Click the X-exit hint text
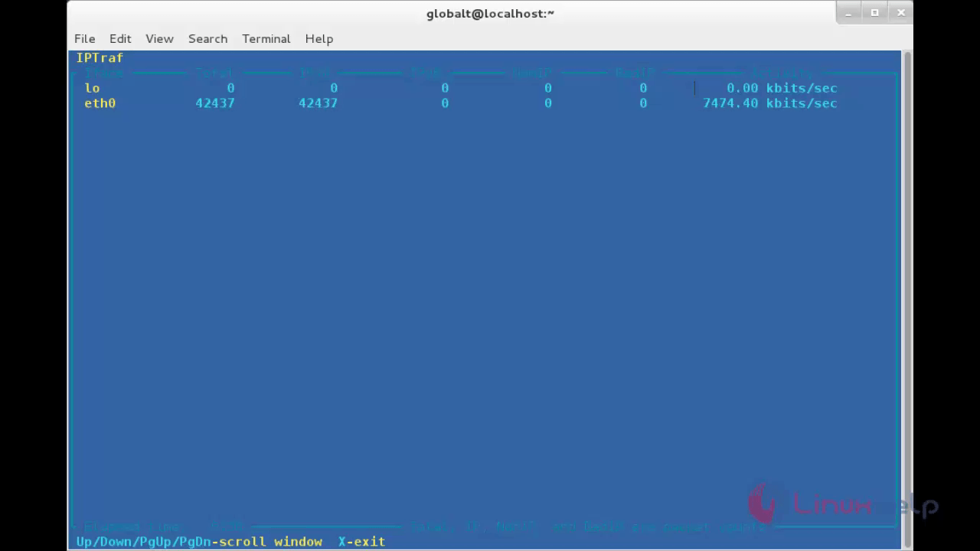Viewport: 980px width, 551px height. coord(361,541)
